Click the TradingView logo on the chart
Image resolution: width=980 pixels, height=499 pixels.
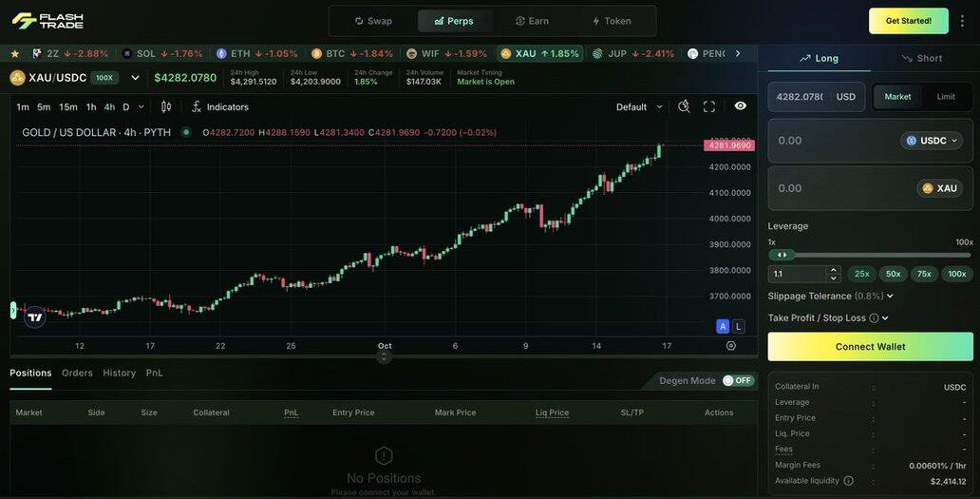pos(35,317)
